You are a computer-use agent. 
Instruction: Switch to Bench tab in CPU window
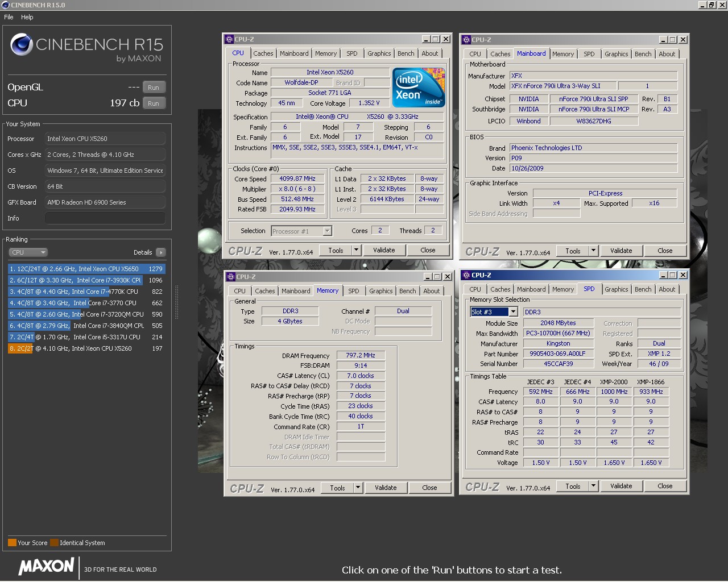tap(406, 53)
